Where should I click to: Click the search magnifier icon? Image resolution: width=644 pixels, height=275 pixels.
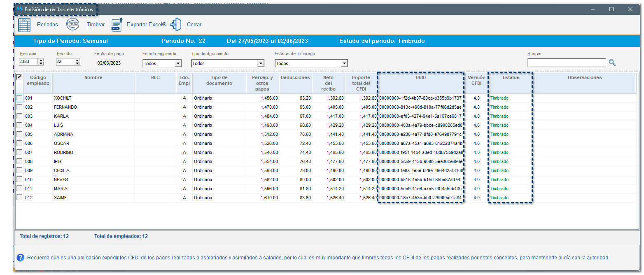(x=612, y=63)
